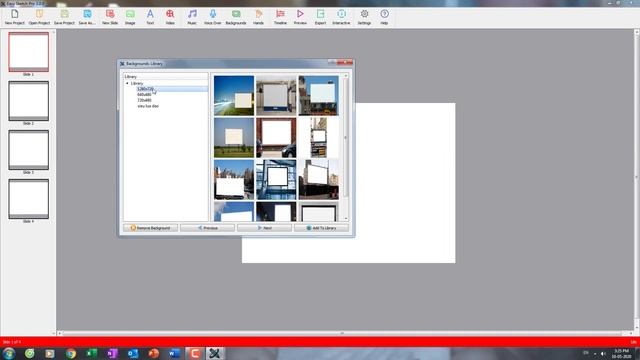
Task: Open the Settings gear icon
Action: click(x=364, y=17)
